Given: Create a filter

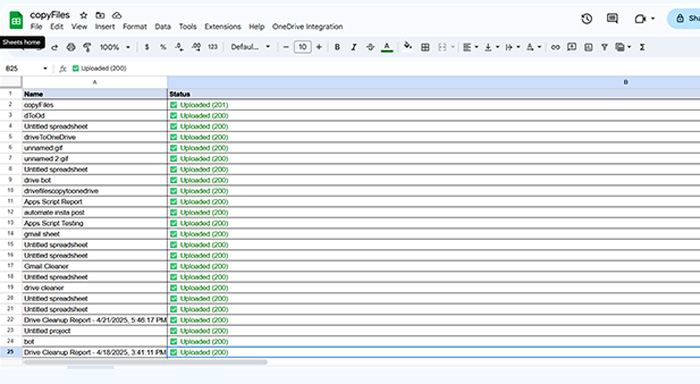Looking at the screenshot, I should point(604,47).
